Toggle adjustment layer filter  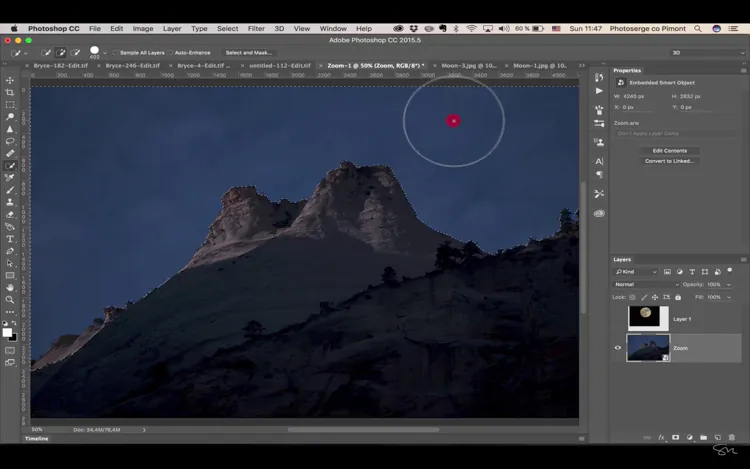click(680, 272)
